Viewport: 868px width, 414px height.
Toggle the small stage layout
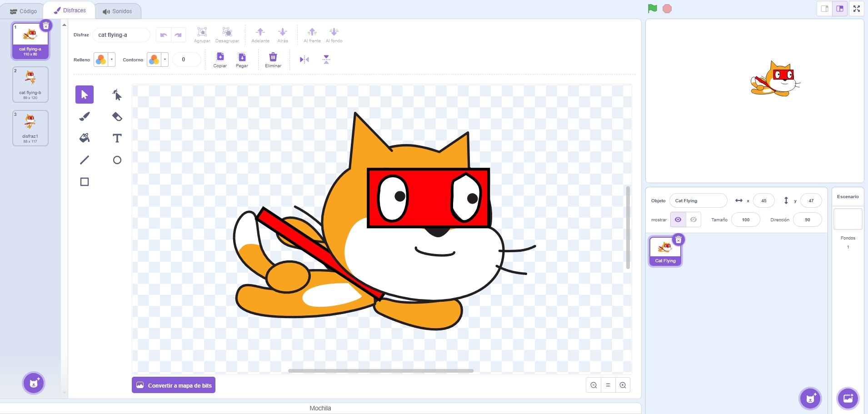pyautogui.click(x=824, y=9)
